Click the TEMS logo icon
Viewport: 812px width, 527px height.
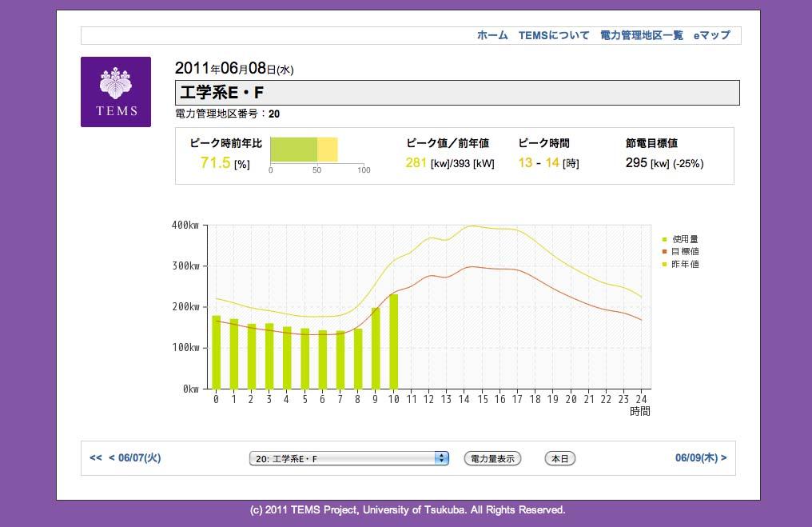116,91
